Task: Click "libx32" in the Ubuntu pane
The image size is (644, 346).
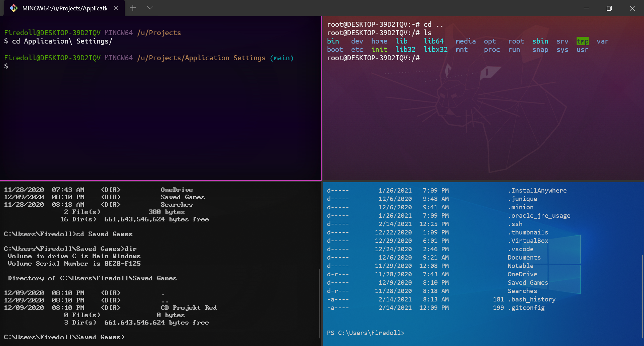Action: 435,50
